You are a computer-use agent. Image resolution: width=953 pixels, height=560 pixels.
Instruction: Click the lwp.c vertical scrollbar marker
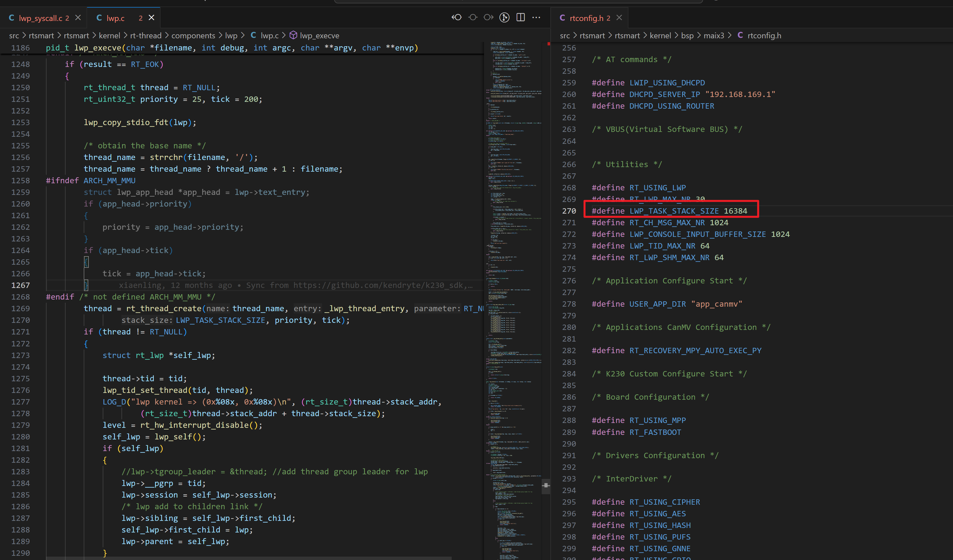point(546,485)
